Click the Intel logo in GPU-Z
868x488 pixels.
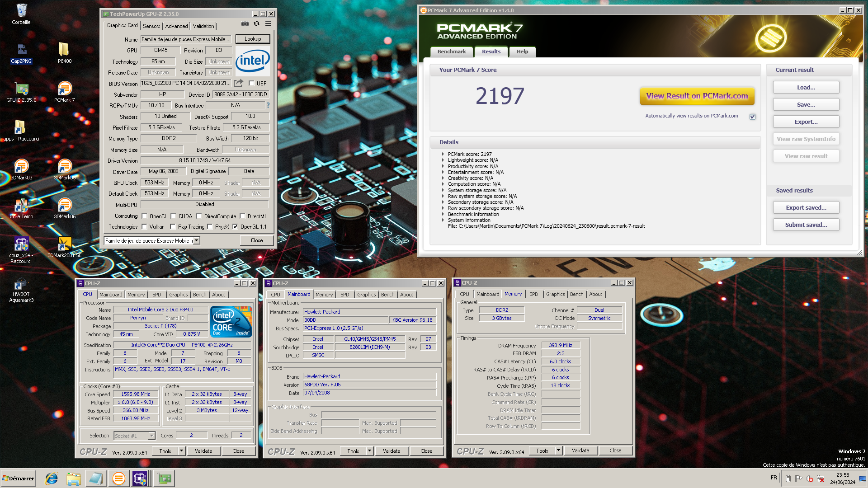[x=253, y=61]
